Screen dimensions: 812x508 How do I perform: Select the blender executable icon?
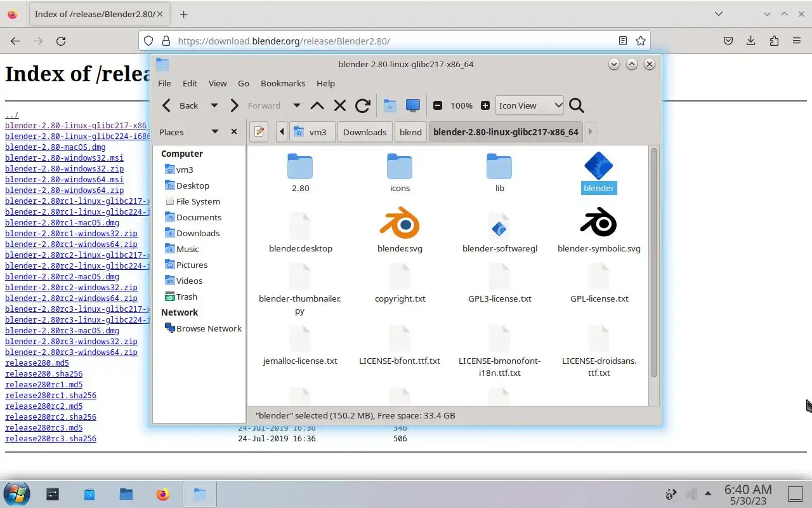tap(599, 165)
